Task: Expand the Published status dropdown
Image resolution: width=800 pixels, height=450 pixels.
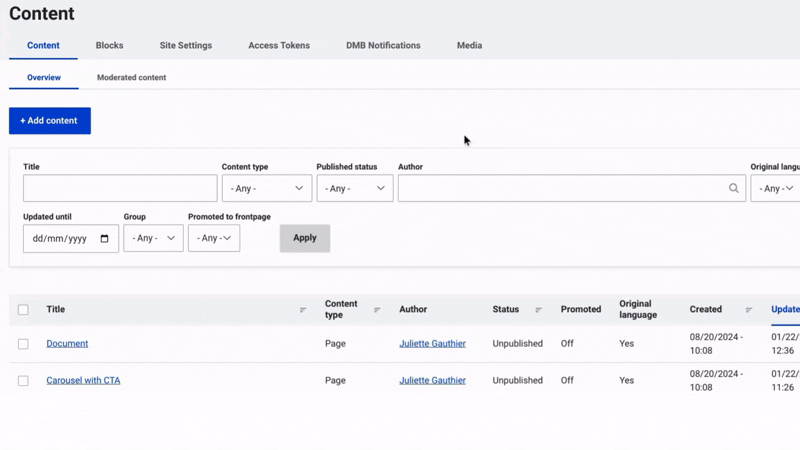Action: pyautogui.click(x=354, y=188)
